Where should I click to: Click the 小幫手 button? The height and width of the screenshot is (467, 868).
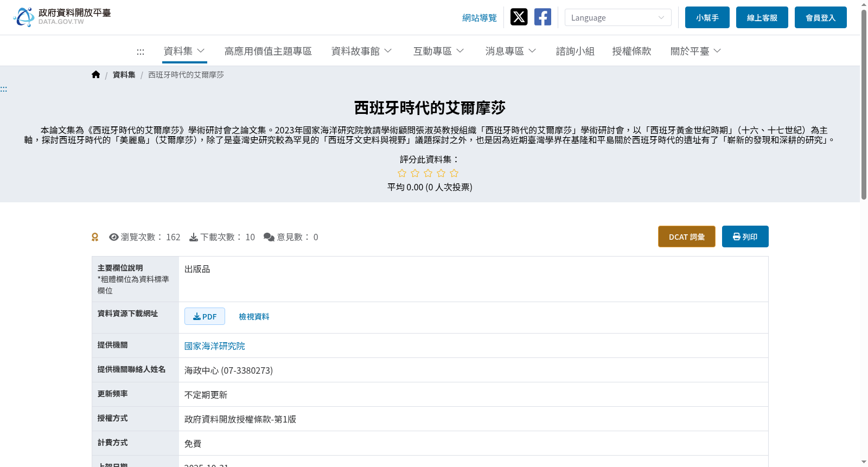click(x=707, y=17)
